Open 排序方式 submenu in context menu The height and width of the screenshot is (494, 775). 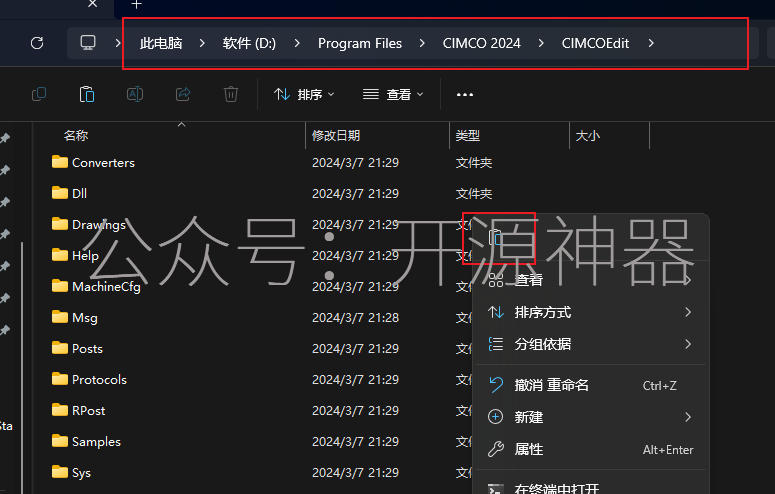[x=590, y=312]
